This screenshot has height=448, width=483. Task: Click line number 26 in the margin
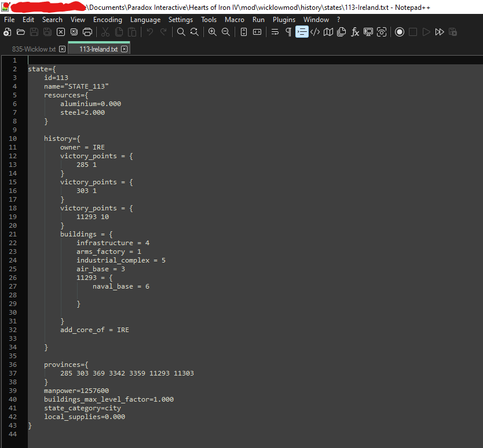pyautogui.click(x=14, y=277)
